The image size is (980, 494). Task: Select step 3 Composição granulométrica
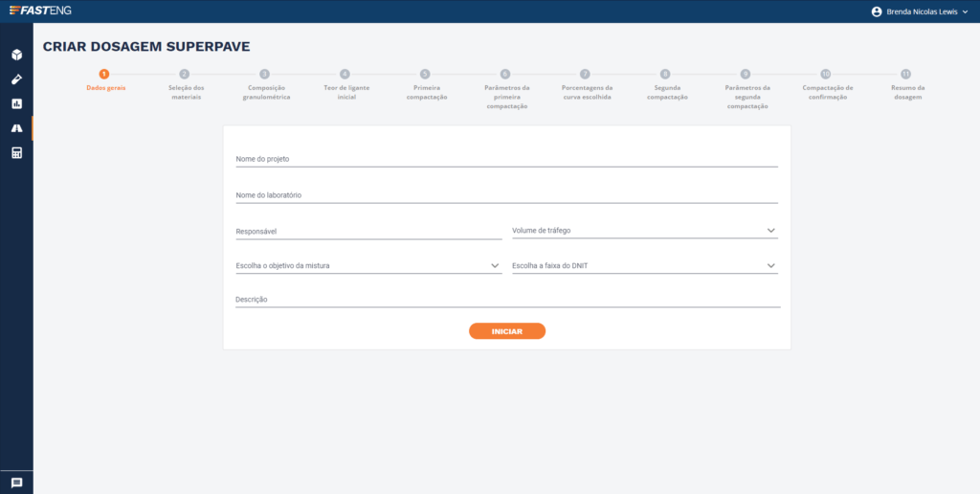click(x=264, y=74)
